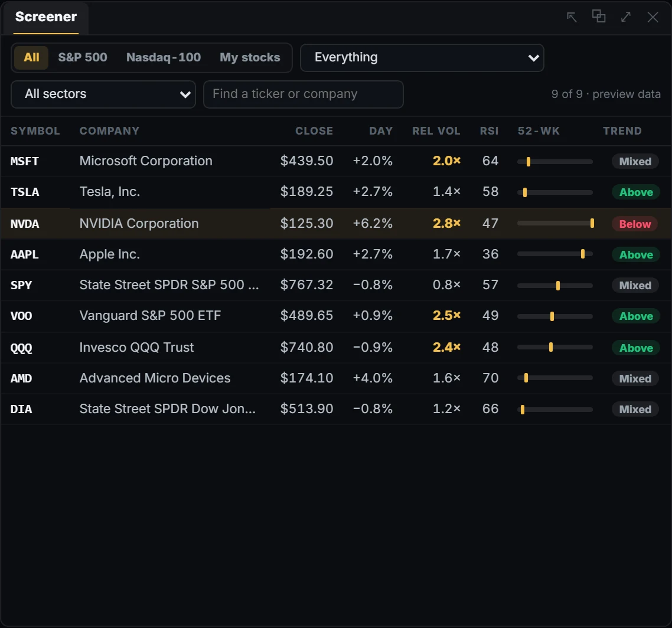Click the pop-out window icon
672x628 pixels.
tap(599, 17)
